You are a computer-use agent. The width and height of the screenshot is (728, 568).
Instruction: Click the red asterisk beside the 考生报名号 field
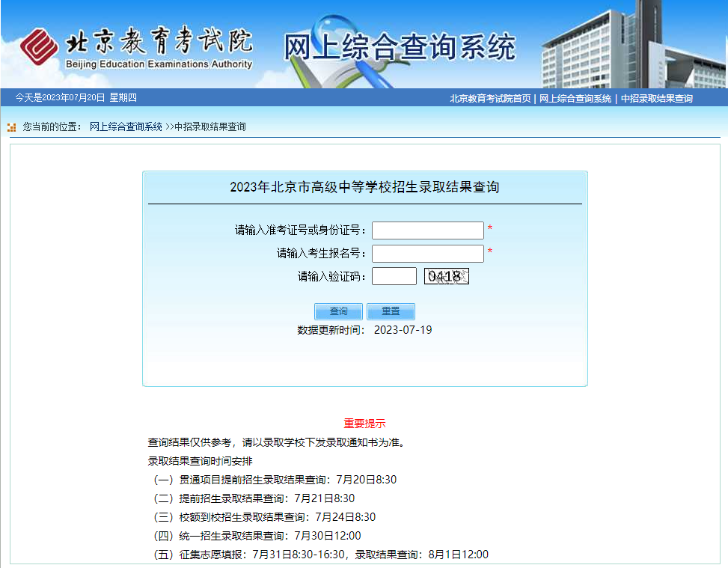pos(490,252)
